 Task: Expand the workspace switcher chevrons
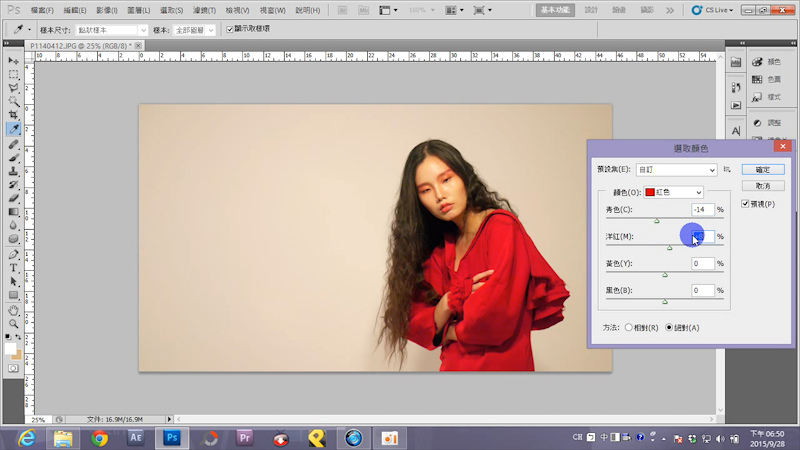[669, 10]
